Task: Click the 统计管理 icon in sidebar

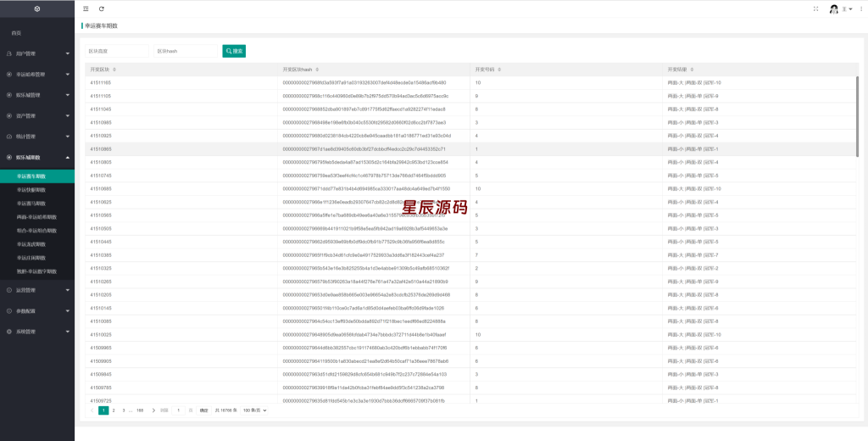Action: point(8,137)
